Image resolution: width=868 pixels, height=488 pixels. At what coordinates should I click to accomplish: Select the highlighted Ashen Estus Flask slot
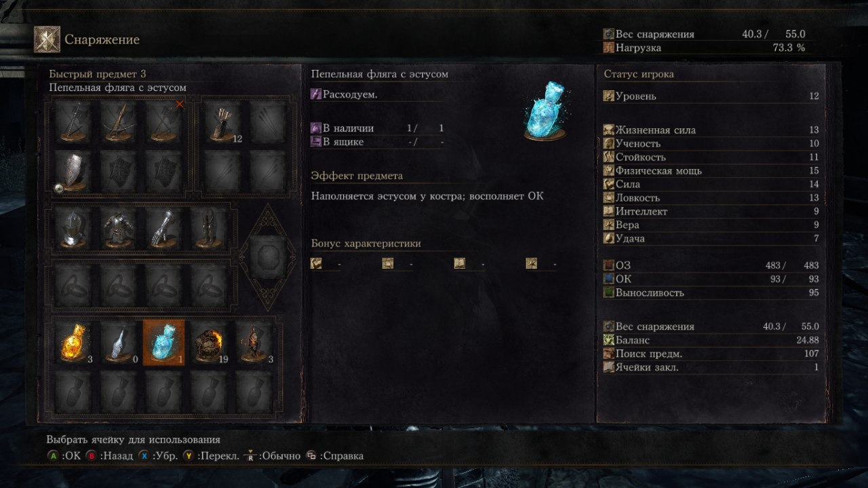pos(163,343)
